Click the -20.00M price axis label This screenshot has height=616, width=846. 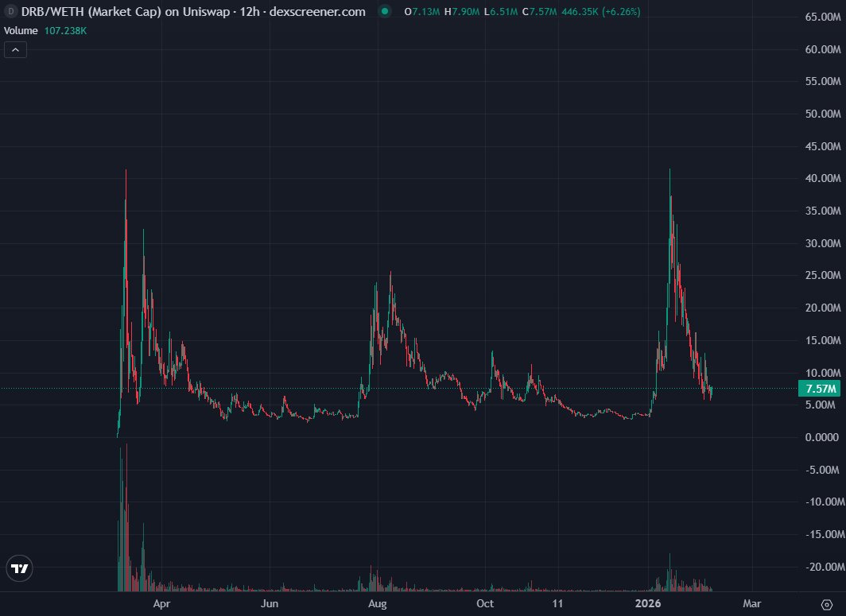824,567
